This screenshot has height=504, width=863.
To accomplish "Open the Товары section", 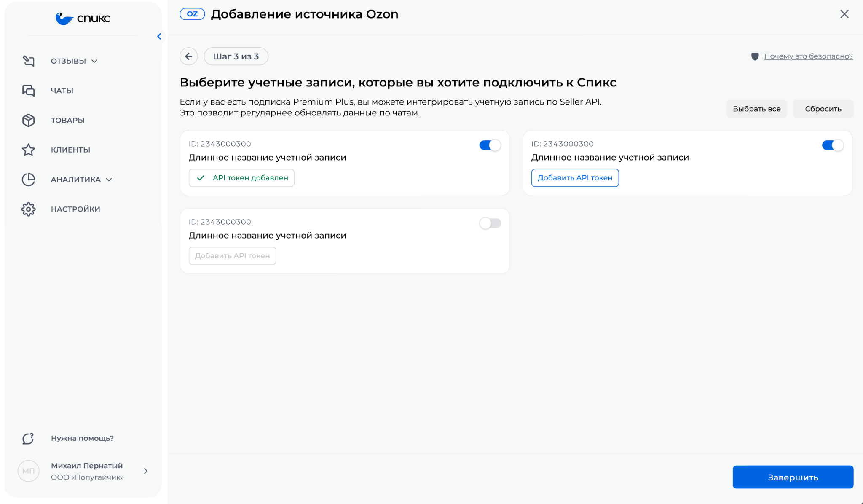I will [68, 120].
